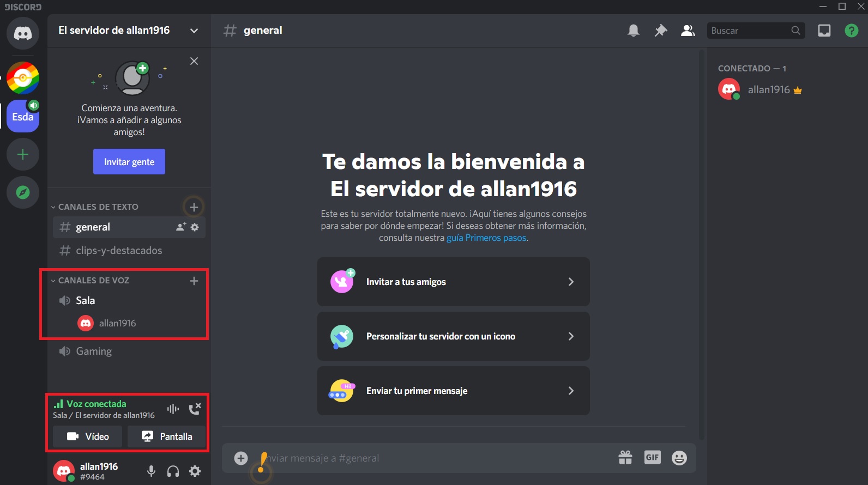Click the Invitar gente button
This screenshot has width=868, height=485.
pos(129,162)
